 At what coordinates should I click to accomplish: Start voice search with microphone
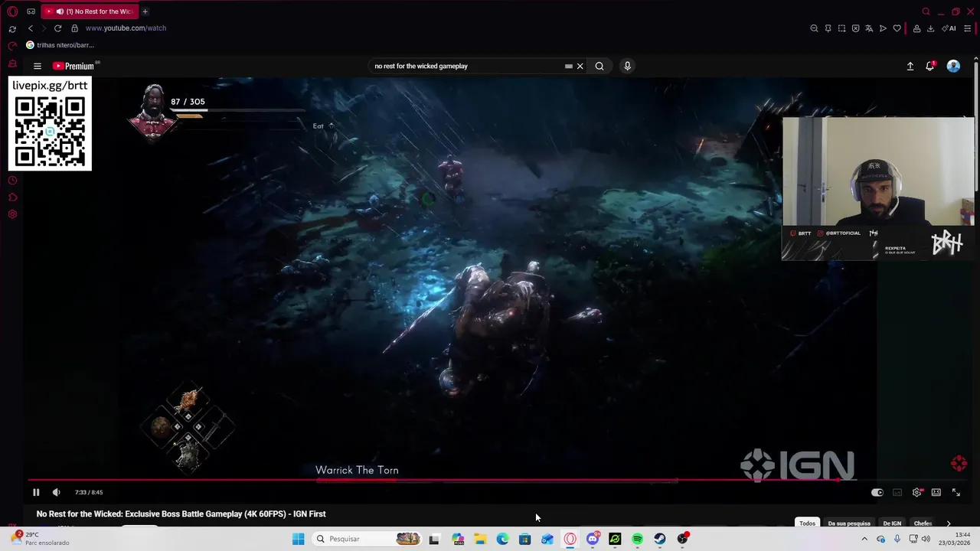point(627,66)
